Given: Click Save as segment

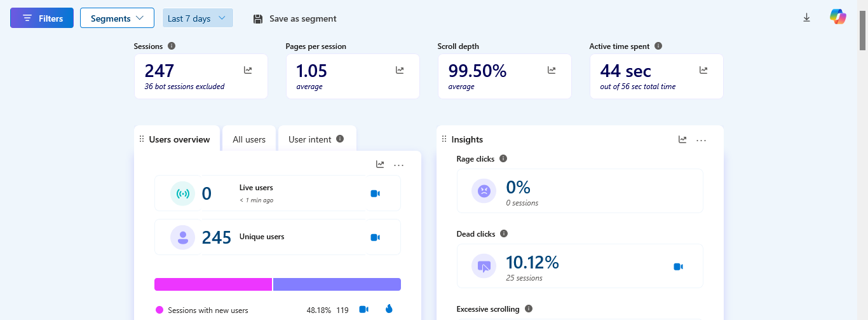Looking at the screenshot, I should tap(295, 18).
